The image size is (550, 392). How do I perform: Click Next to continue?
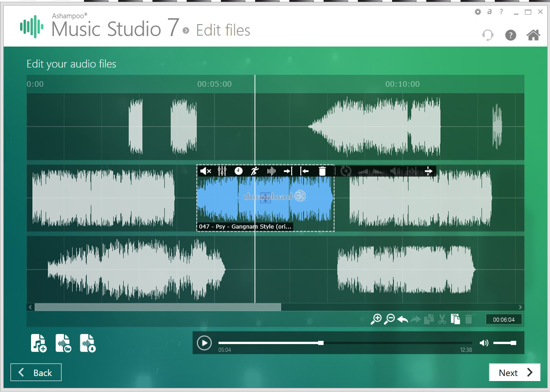pos(514,373)
